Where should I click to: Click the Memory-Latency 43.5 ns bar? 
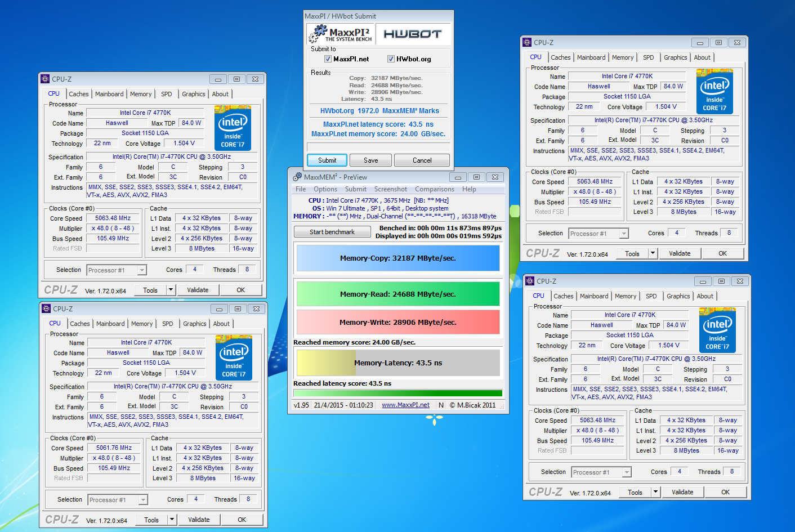pyautogui.click(x=398, y=363)
